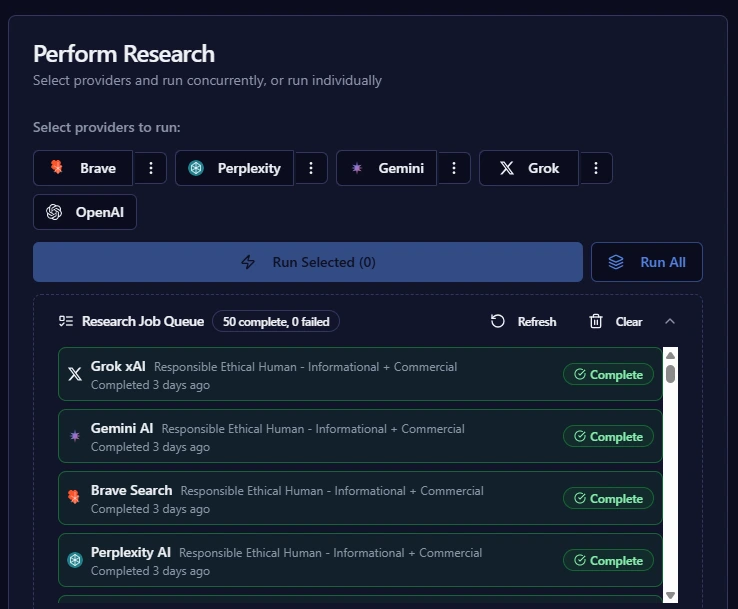Click the star logo in Gemini AI job row

(75, 436)
